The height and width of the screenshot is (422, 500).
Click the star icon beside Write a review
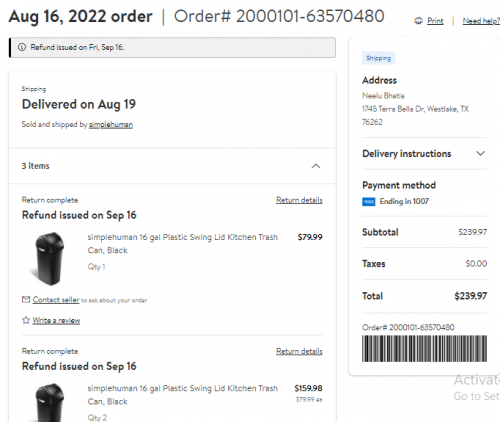pyautogui.click(x=26, y=320)
